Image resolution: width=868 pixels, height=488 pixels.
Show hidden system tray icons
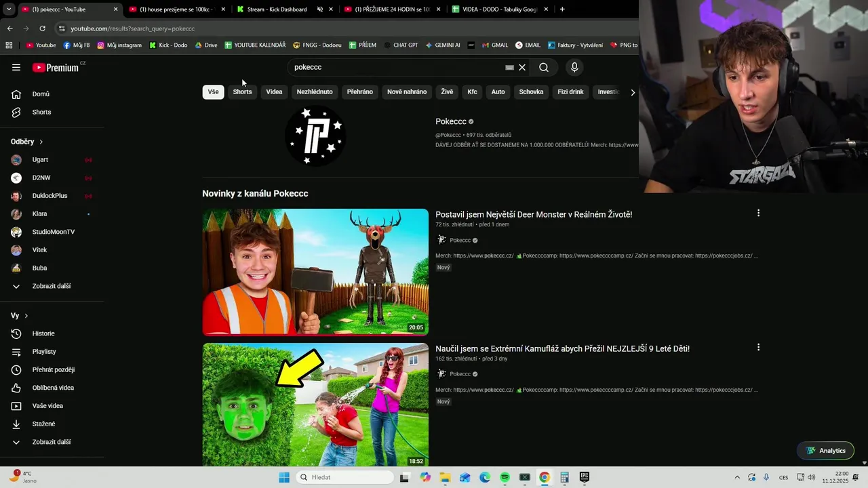737,477
